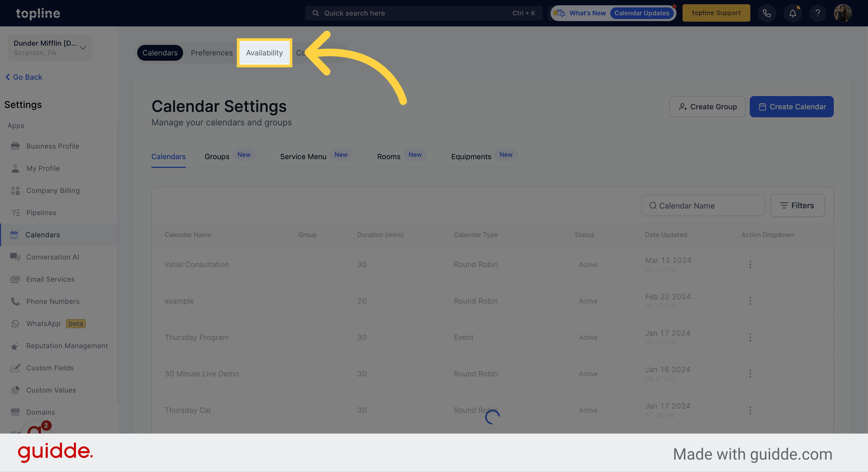Open Reputation Management section
This screenshot has height=472, width=868.
[x=67, y=346]
